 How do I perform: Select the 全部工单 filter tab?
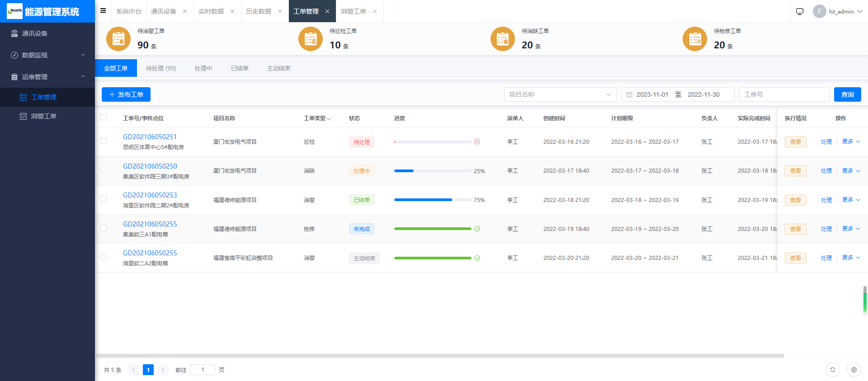point(116,68)
